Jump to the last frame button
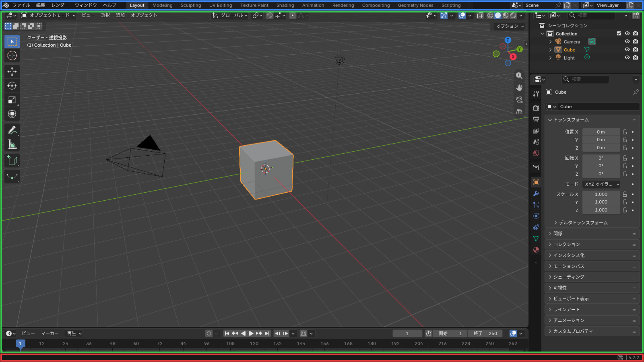Viewport: 644px width, 362px height. tap(267, 333)
